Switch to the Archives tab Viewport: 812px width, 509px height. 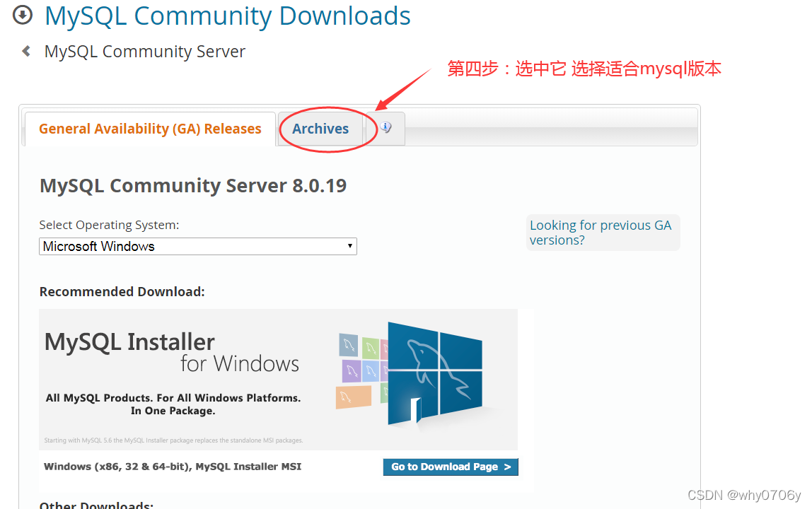point(320,129)
